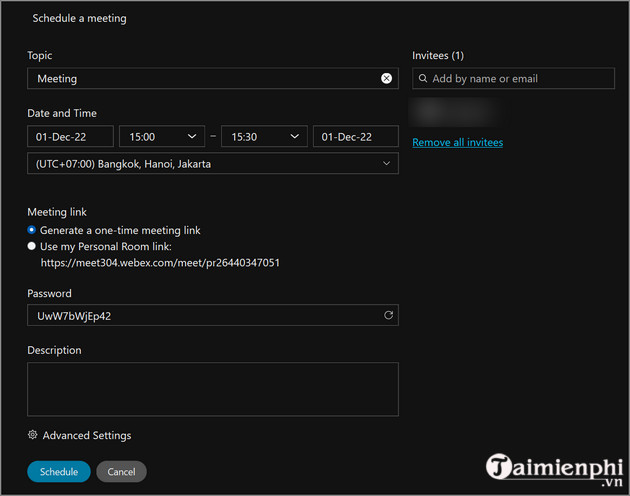Click inside the Description text area
The image size is (630, 496).
[212, 389]
